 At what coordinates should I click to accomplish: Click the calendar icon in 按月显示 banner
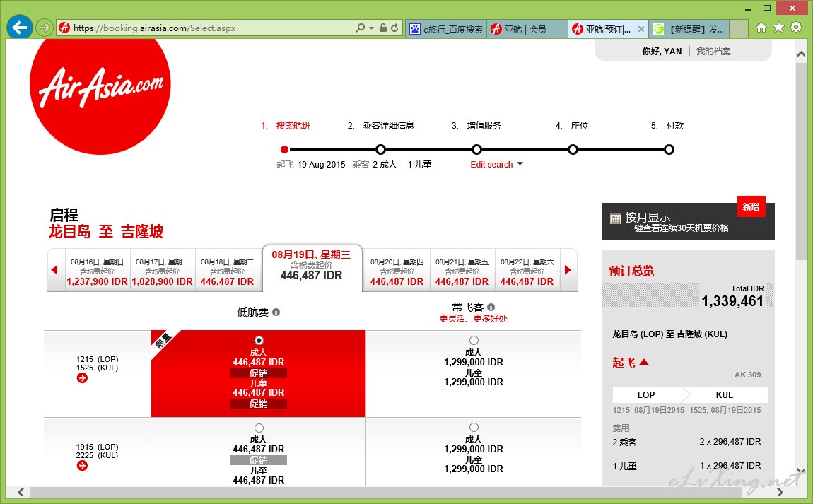[616, 219]
